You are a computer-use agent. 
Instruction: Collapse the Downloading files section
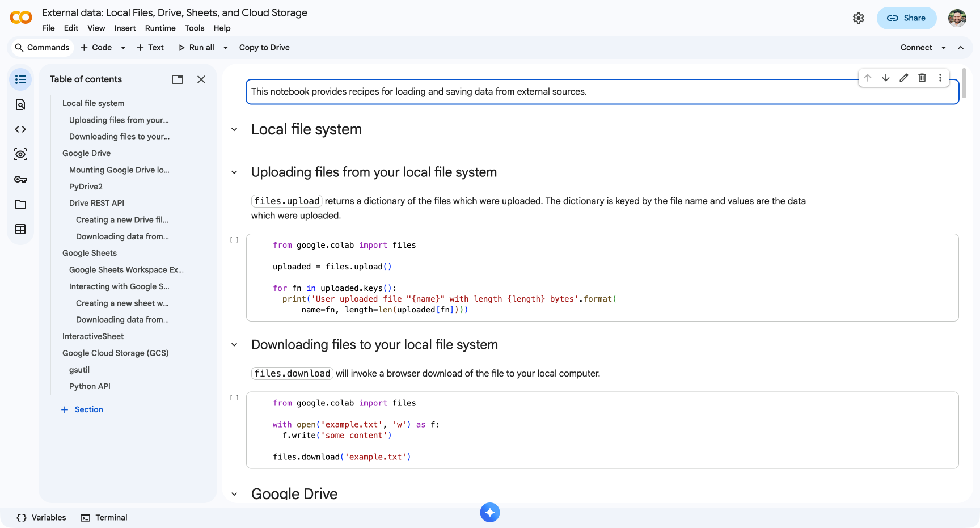(234, 344)
